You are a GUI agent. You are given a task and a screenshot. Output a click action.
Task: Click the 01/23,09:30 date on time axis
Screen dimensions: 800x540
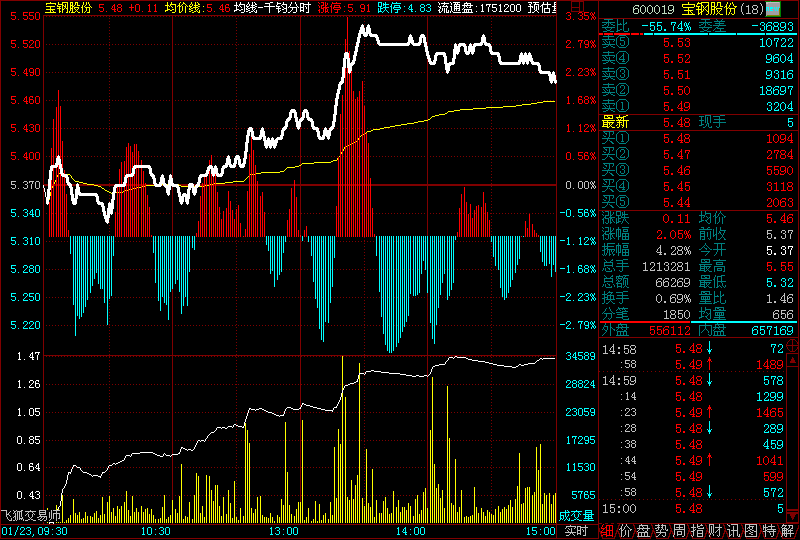point(34,531)
